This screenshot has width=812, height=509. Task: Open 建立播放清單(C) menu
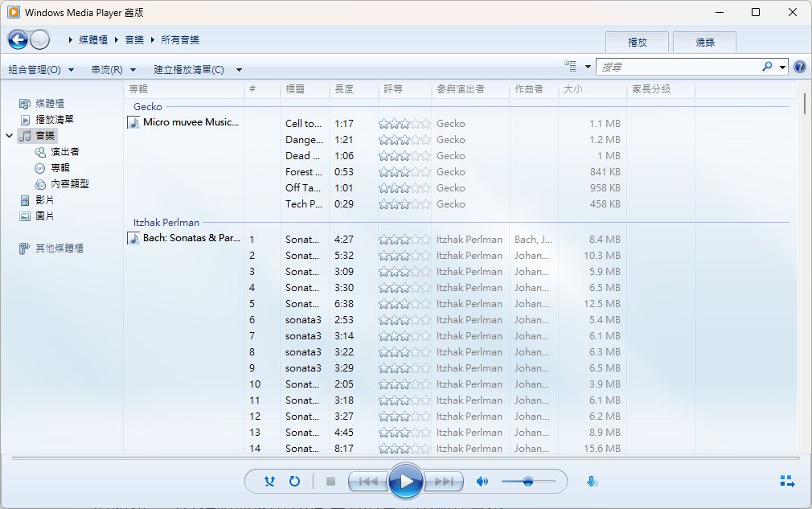pos(188,69)
